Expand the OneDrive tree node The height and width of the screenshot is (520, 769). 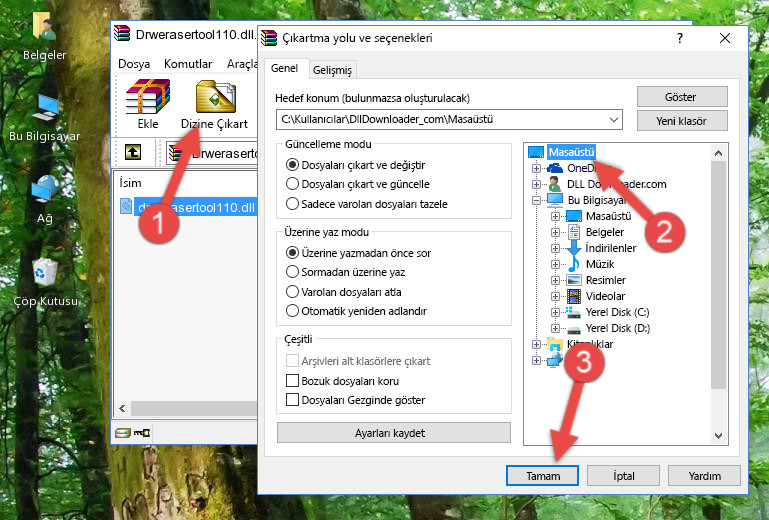tap(536, 168)
